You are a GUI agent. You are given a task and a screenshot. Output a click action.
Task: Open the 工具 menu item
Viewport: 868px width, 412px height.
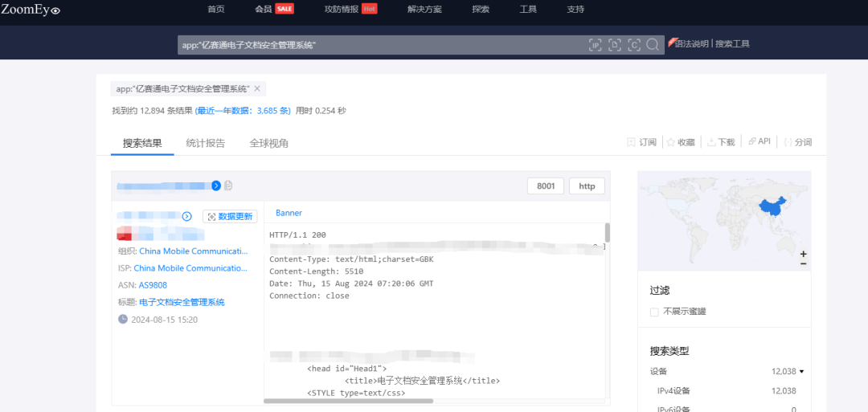[528, 10]
